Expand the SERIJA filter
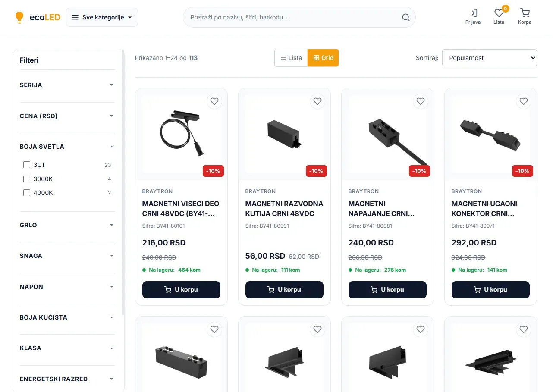 [x=67, y=85]
